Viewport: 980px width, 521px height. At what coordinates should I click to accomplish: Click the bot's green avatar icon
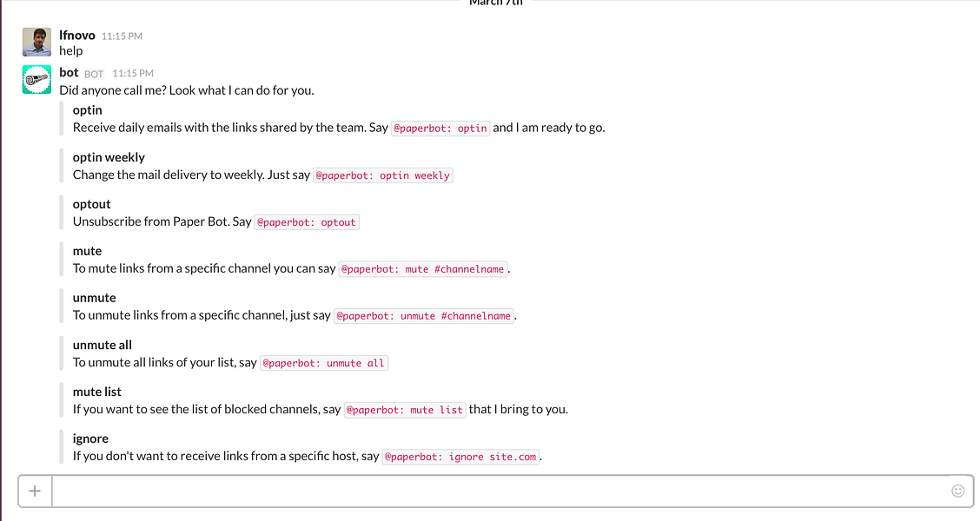tap(36, 79)
